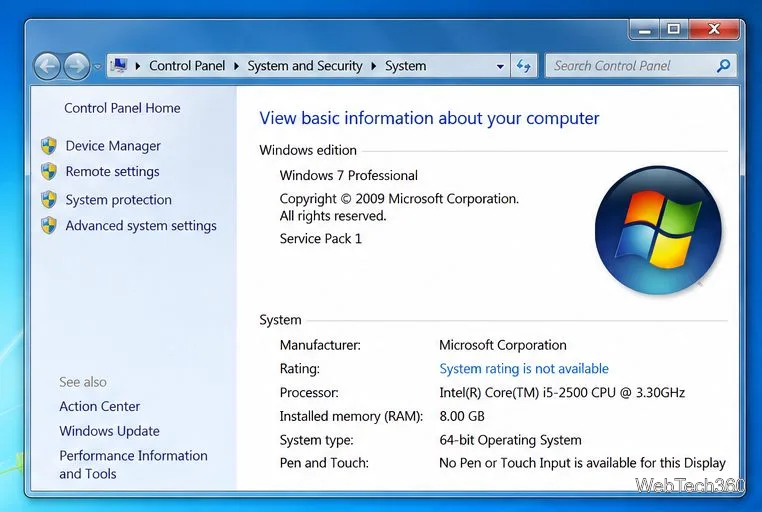Maximize the System window
The width and height of the screenshot is (762, 512).
674,30
